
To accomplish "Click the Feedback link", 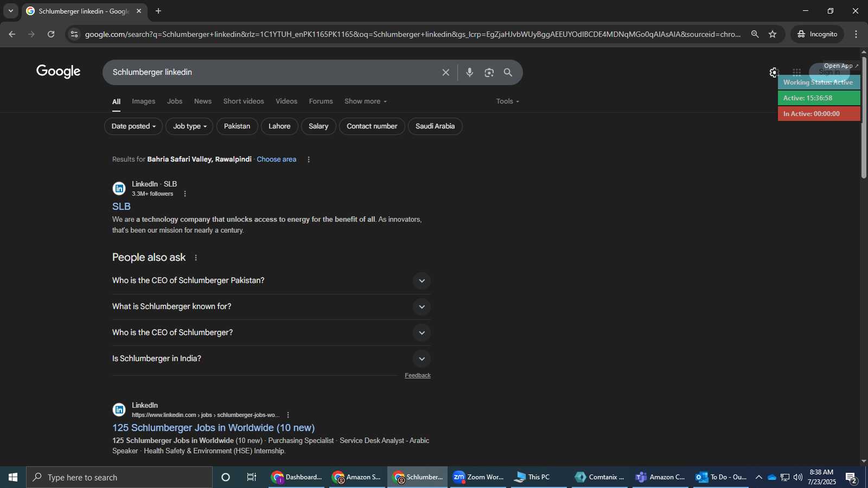I will click(x=418, y=375).
